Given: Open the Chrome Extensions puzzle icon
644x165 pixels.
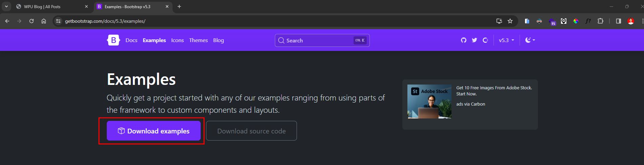Looking at the screenshot, I should coord(600,21).
